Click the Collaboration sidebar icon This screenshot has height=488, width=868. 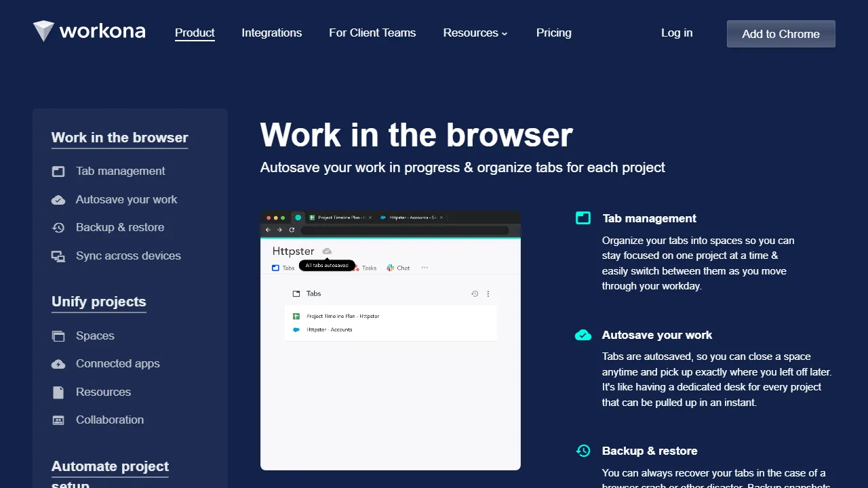(x=58, y=420)
